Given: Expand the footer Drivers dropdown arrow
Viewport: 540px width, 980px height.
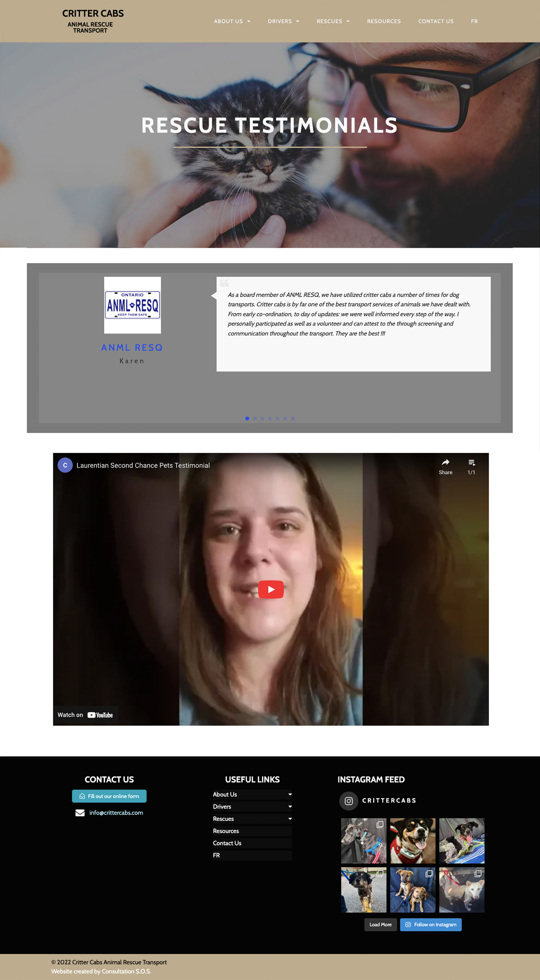Looking at the screenshot, I should [290, 807].
